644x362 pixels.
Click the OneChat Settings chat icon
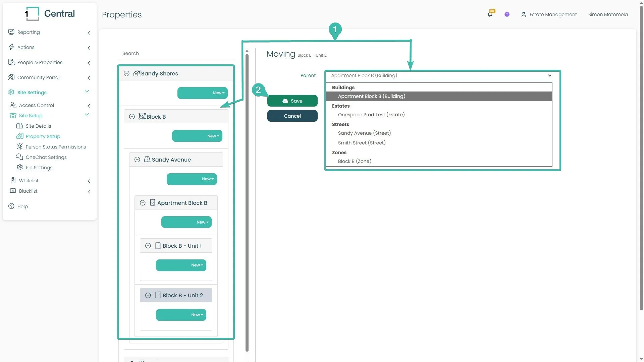tap(20, 157)
